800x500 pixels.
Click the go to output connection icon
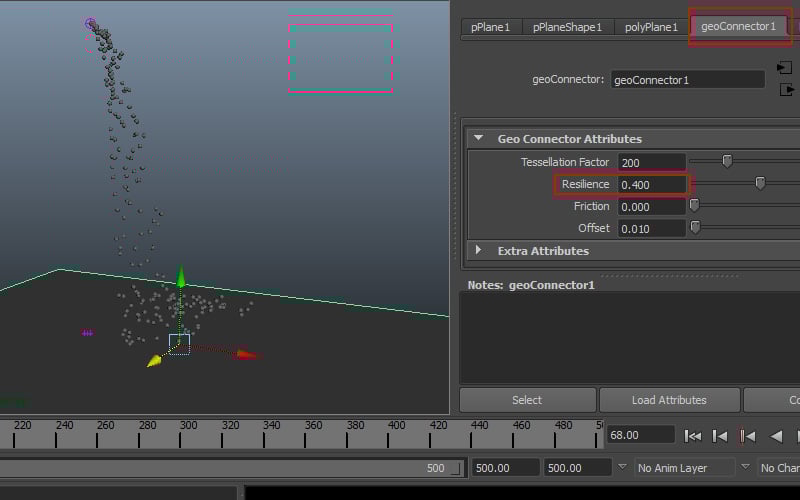click(x=787, y=90)
